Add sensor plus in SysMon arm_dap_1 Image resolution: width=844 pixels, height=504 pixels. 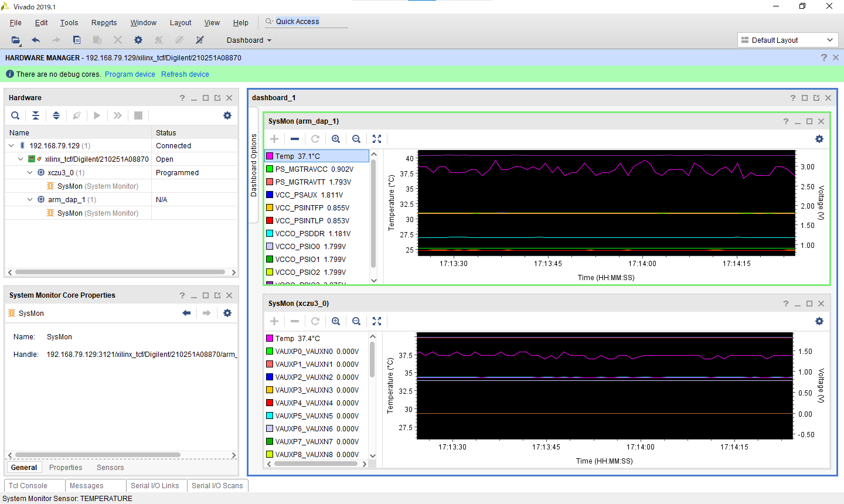click(274, 139)
